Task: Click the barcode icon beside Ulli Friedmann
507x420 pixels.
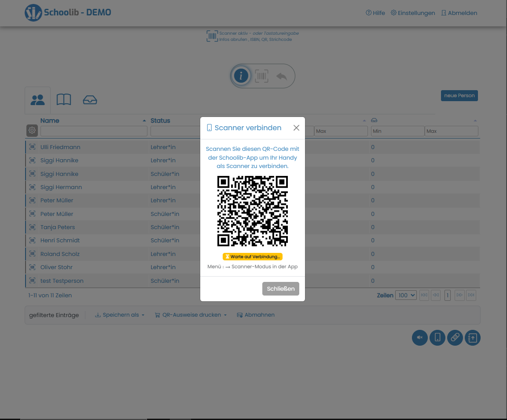Action: (32, 146)
